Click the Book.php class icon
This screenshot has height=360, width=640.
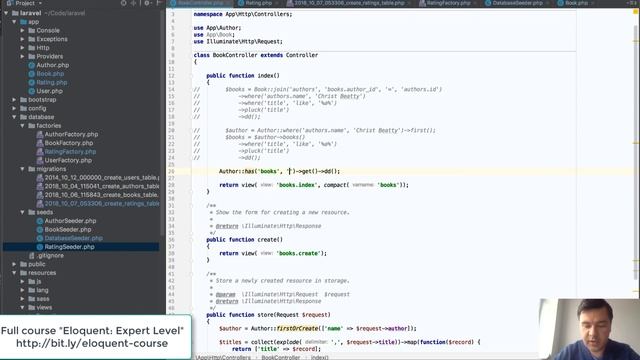31,74
